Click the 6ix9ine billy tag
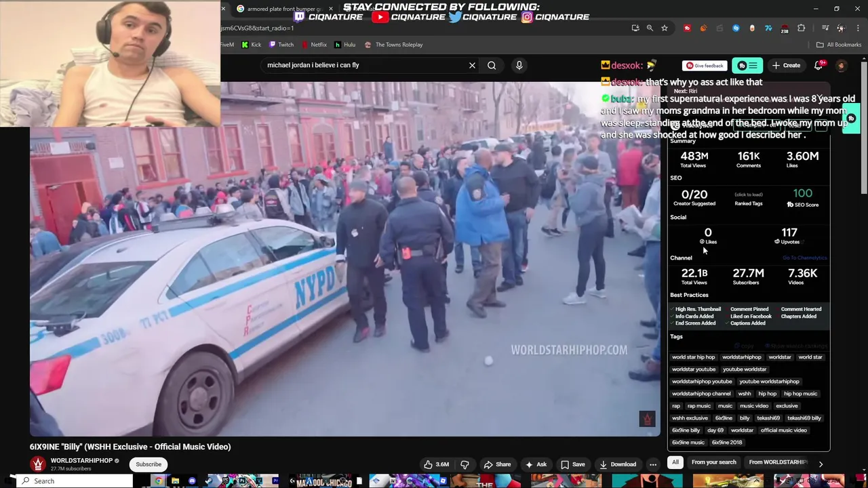The image size is (868, 488). point(686,430)
